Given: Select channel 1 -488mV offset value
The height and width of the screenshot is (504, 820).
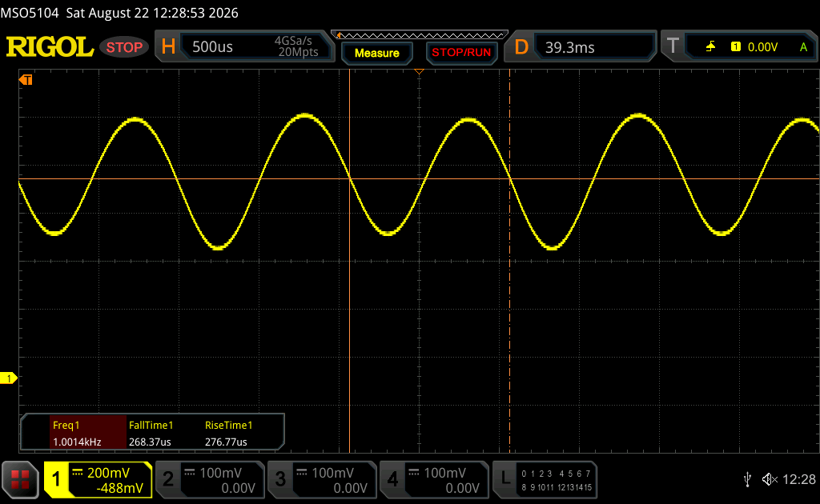Looking at the screenshot, I should [119, 488].
